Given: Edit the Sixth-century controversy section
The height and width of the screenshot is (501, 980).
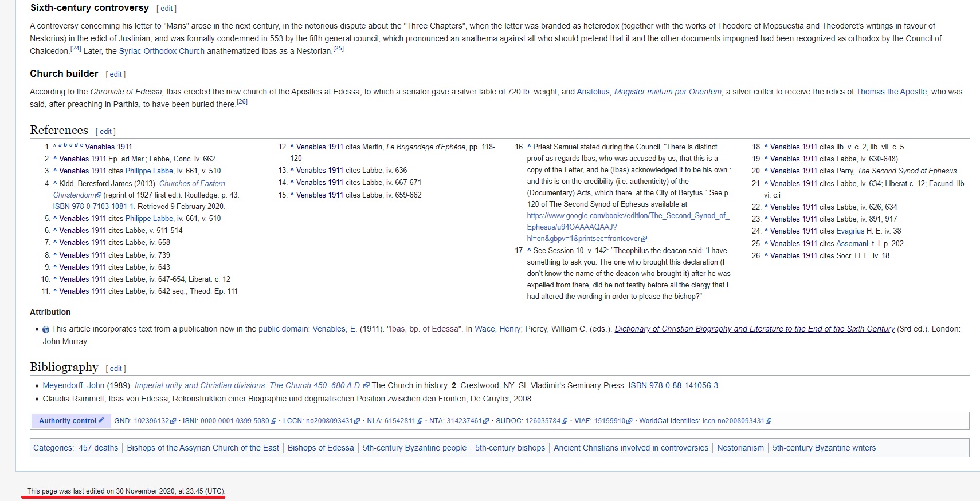Looking at the screenshot, I should (166, 9).
